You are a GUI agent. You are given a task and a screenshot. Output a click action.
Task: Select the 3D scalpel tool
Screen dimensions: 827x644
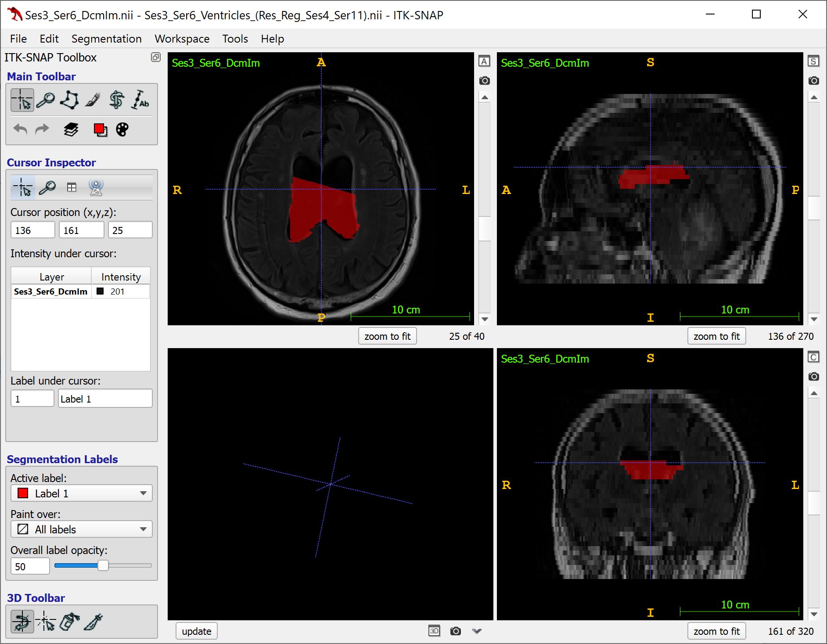(93, 621)
